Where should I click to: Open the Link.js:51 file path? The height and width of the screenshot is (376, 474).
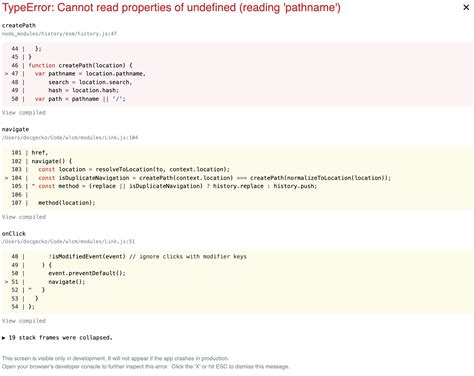click(x=68, y=241)
